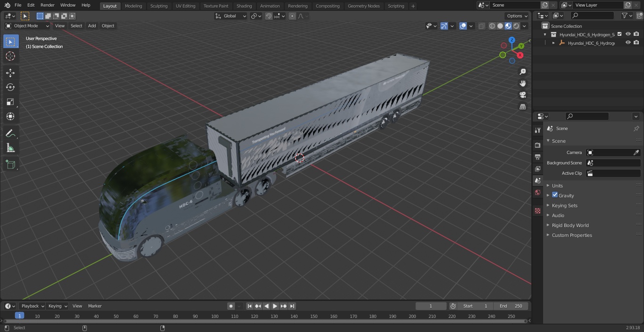The height and width of the screenshot is (332, 644).
Task: Open the Global orientation dropdown
Action: [231, 16]
